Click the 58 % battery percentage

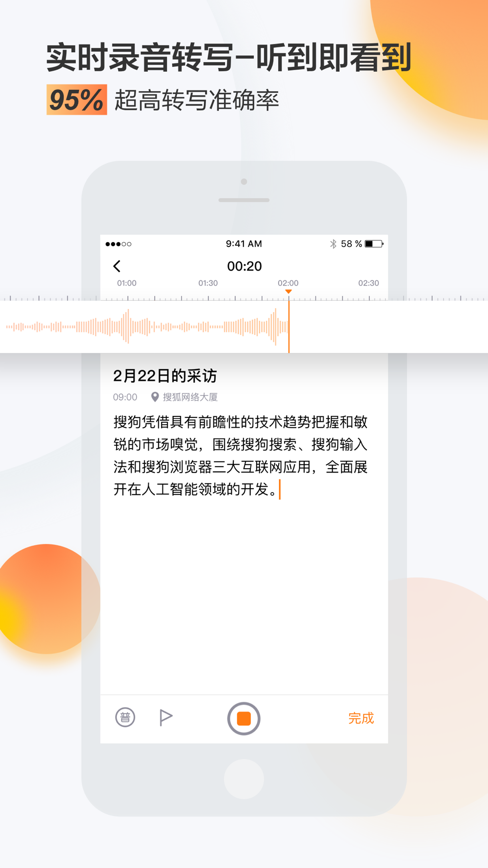click(x=351, y=244)
